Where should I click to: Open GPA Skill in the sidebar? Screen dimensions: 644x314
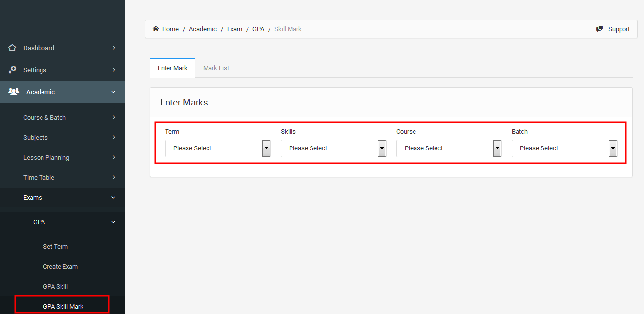tap(55, 286)
